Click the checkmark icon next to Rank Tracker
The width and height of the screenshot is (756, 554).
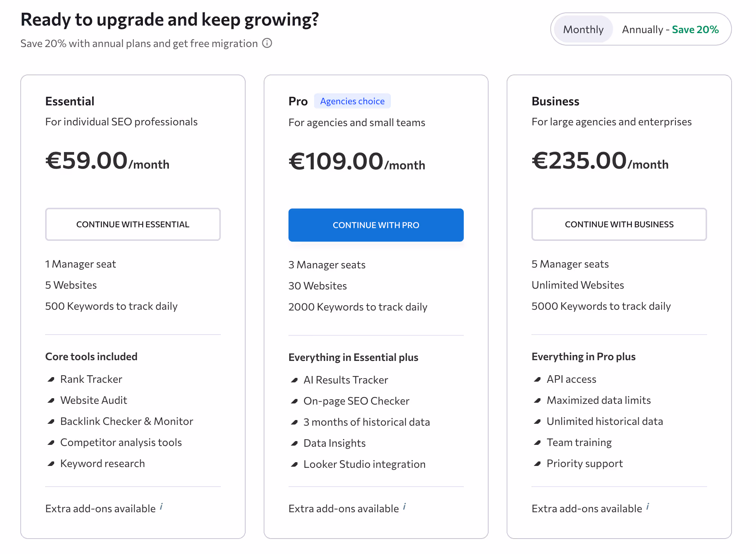click(51, 379)
